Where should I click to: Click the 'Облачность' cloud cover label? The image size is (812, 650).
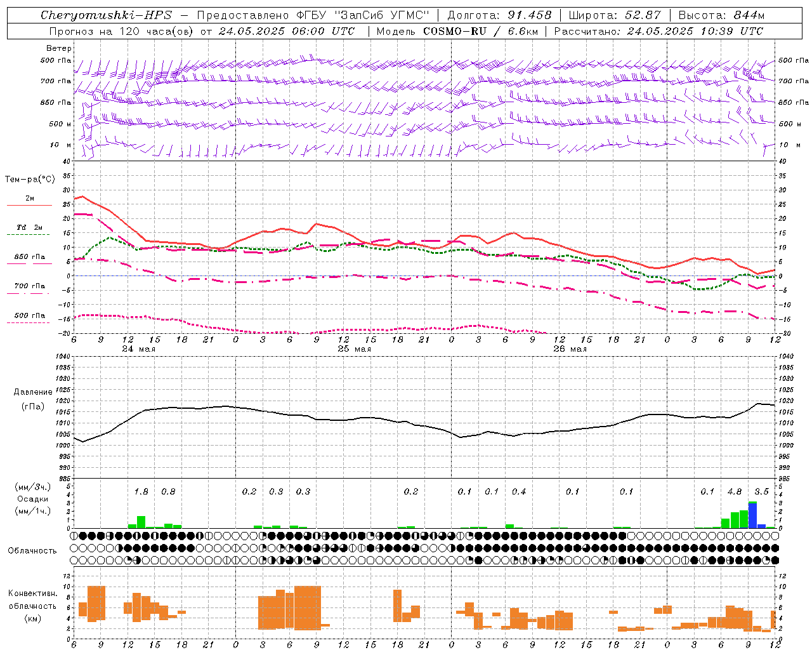pos(32,550)
